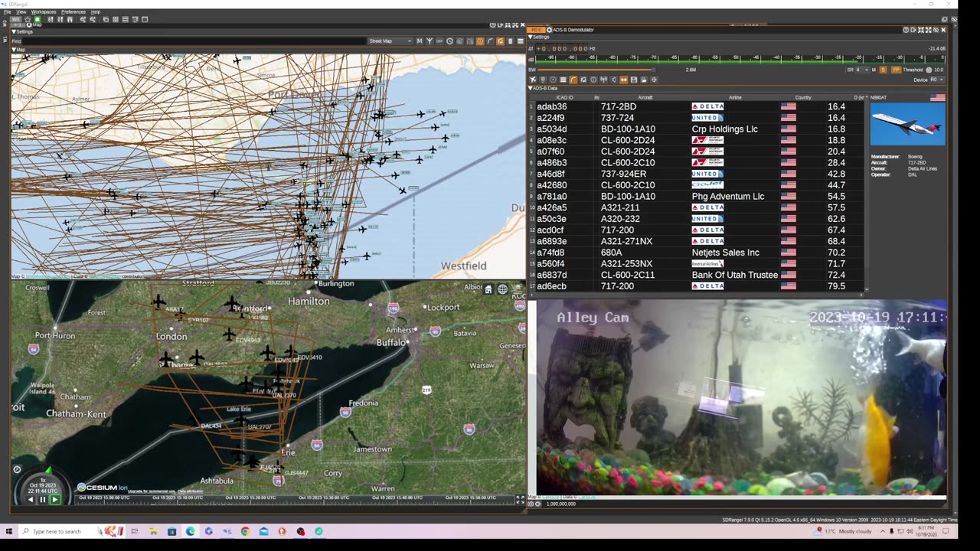Toggle the orange flight path icon in ADS-B toolbar
980x551 pixels.
pos(573,80)
